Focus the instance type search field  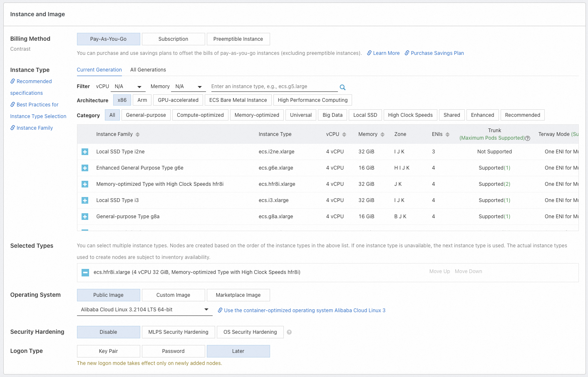click(274, 86)
